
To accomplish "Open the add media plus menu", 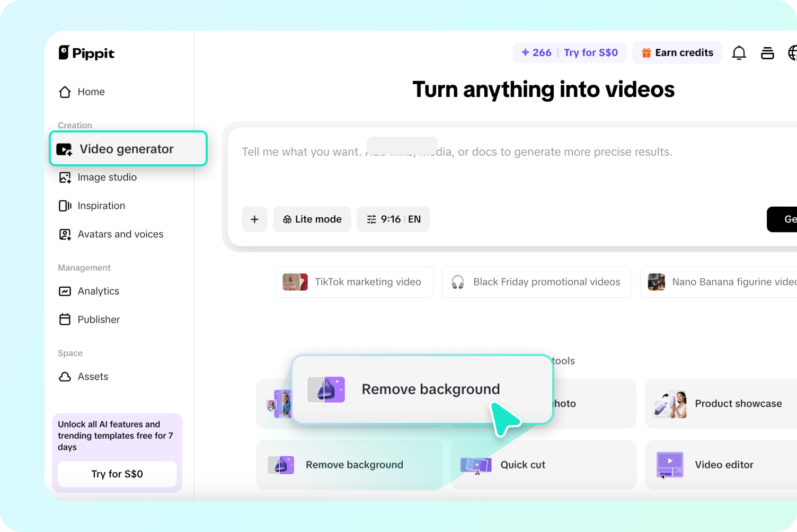I will pyautogui.click(x=254, y=219).
